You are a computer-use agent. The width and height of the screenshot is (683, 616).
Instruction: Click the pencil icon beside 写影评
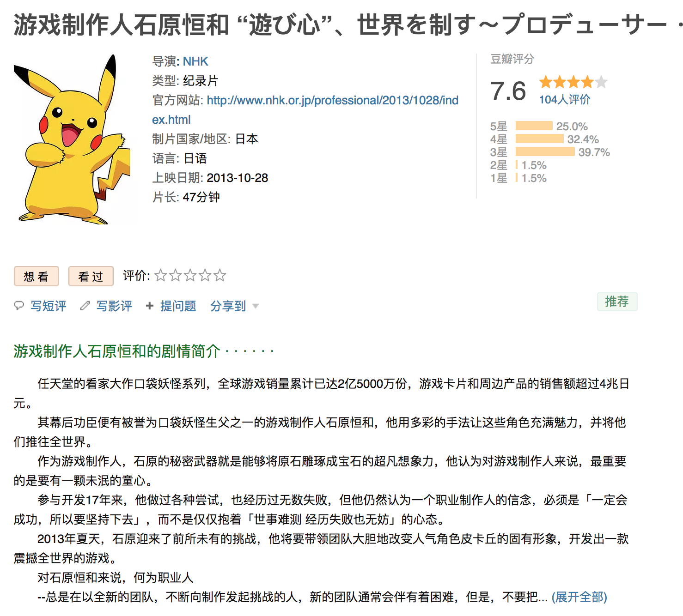click(85, 306)
